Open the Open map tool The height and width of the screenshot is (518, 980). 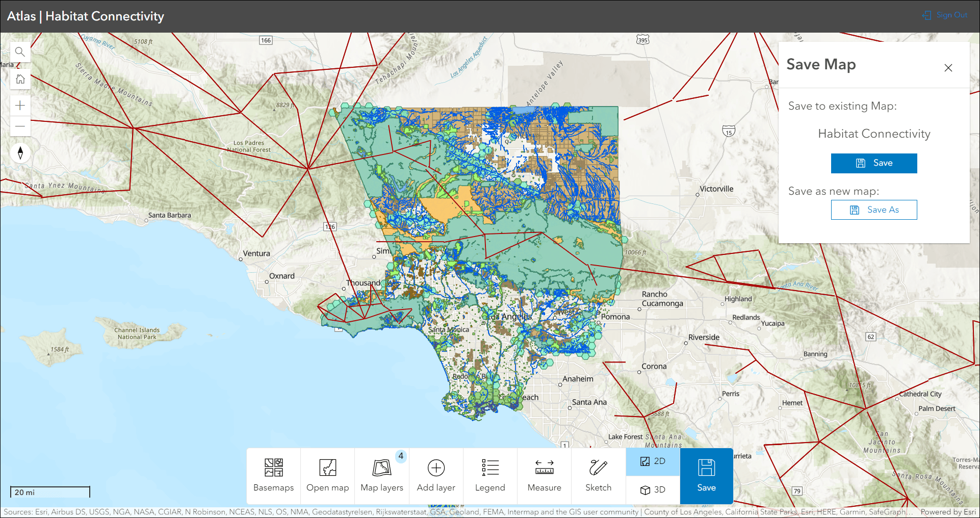[328, 476]
